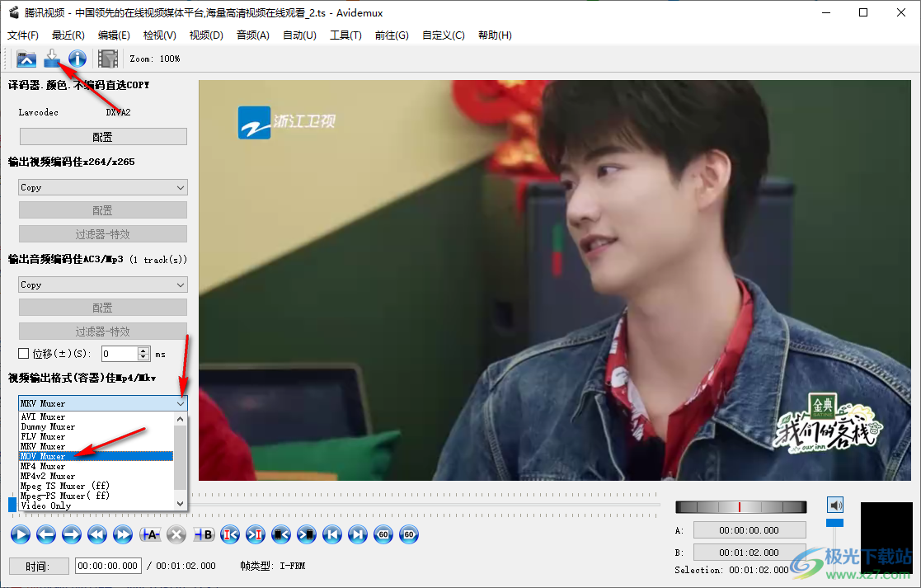Image resolution: width=921 pixels, height=588 pixels.
Task: Mute audio using speaker icon
Action: tap(835, 505)
